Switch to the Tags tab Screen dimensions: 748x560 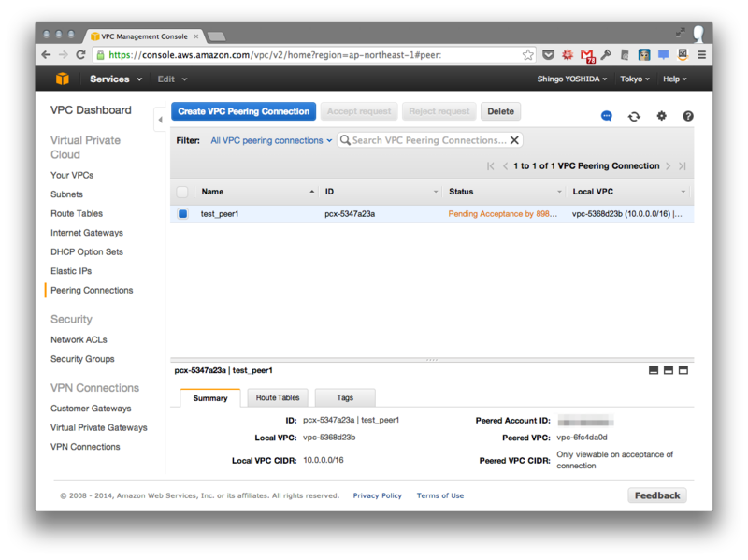(x=345, y=397)
